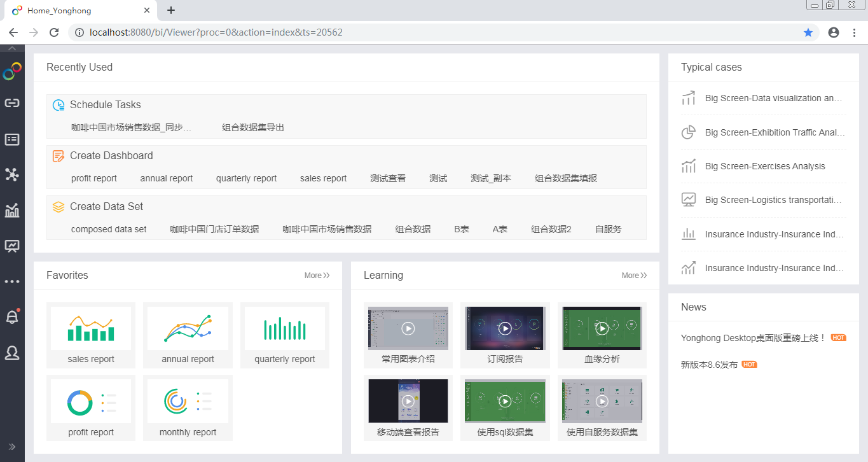Play the '血缘分析' video
The height and width of the screenshot is (462, 868).
tap(602, 328)
